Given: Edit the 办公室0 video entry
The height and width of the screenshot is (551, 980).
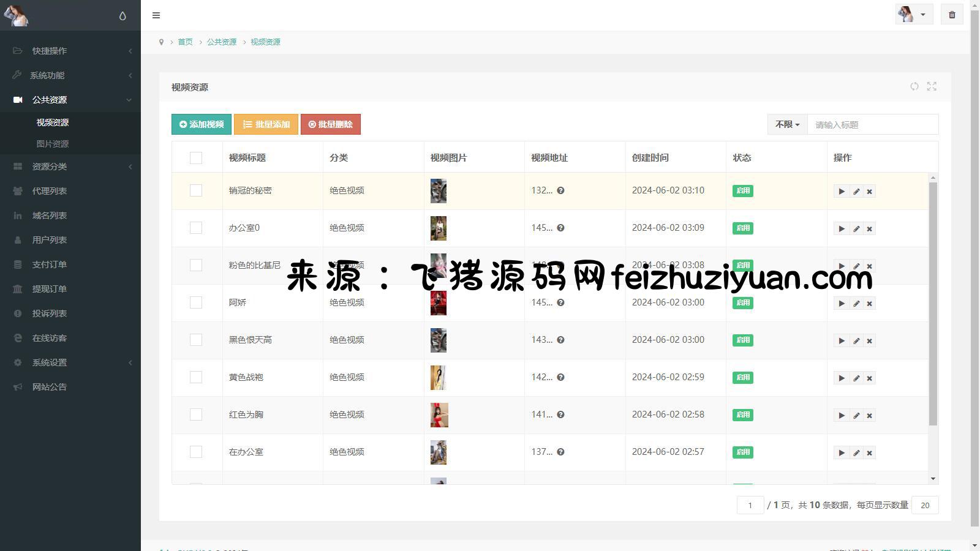Looking at the screenshot, I should 856,229.
